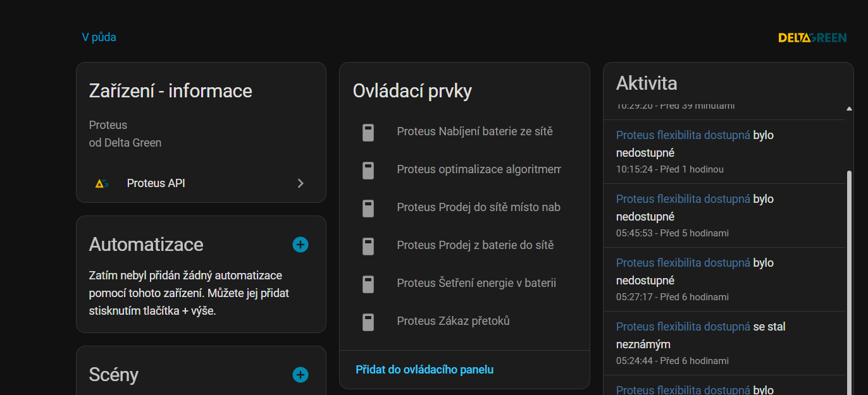Add new automation with plus icon

(x=301, y=245)
